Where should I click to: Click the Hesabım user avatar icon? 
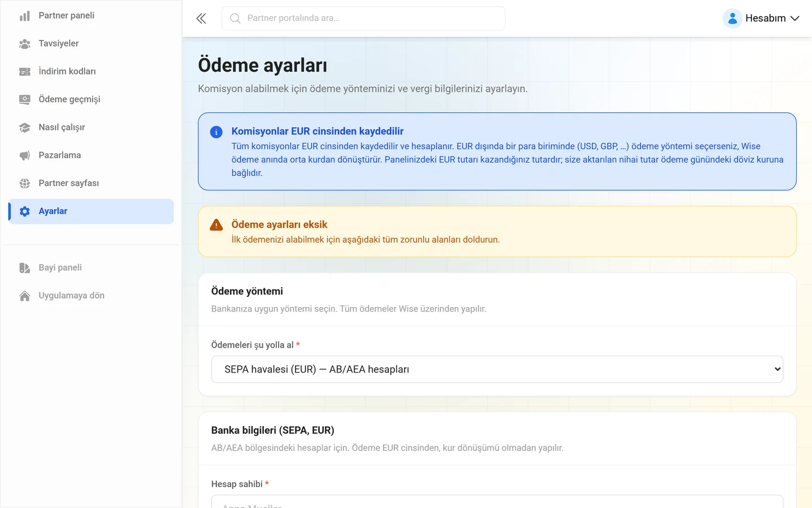coord(732,19)
